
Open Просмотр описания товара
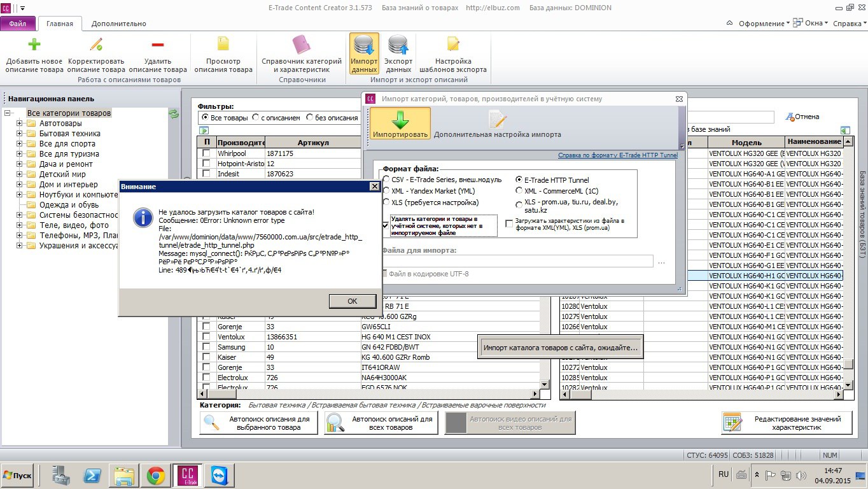[x=223, y=55]
